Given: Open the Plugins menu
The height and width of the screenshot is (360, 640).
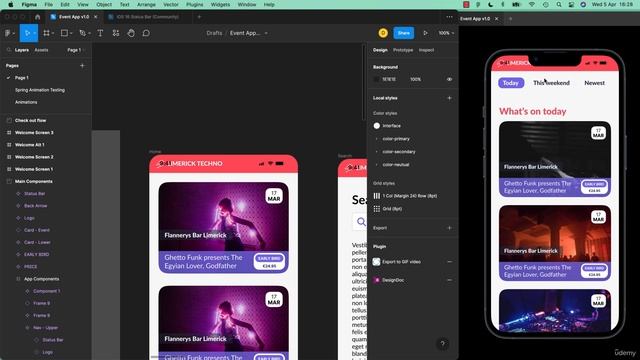Looking at the screenshot, I should point(194,4).
